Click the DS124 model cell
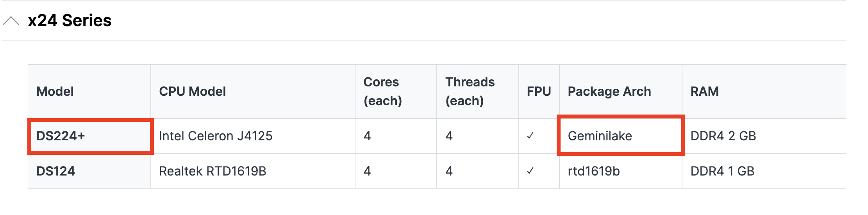The width and height of the screenshot is (868, 215). tap(55, 171)
